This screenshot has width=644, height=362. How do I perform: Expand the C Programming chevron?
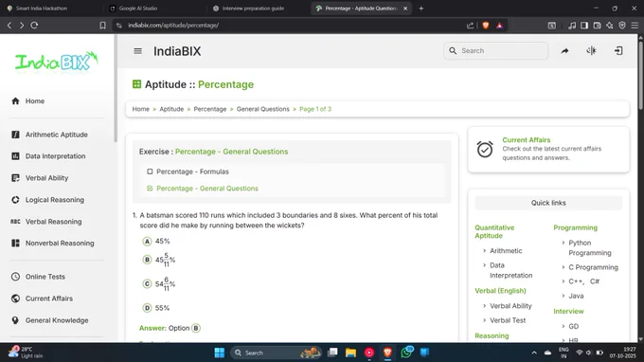pyautogui.click(x=563, y=267)
